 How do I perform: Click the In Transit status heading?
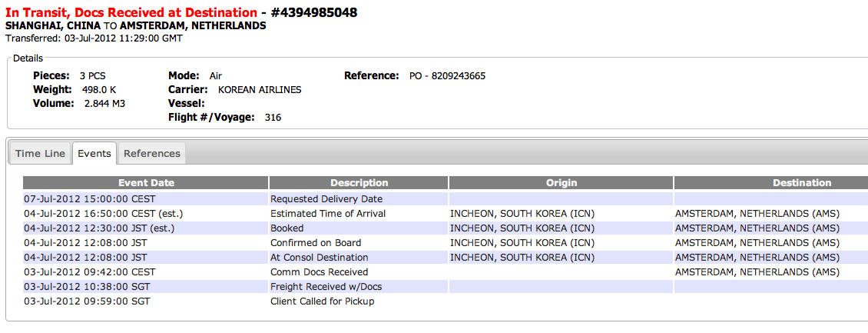131,12
